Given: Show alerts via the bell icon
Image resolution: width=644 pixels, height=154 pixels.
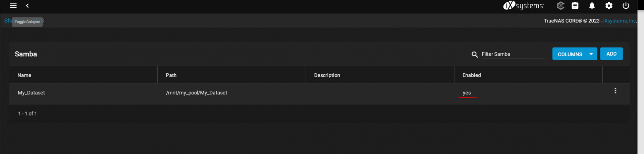Looking at the screenshot, I should click(x=592, y=6).
